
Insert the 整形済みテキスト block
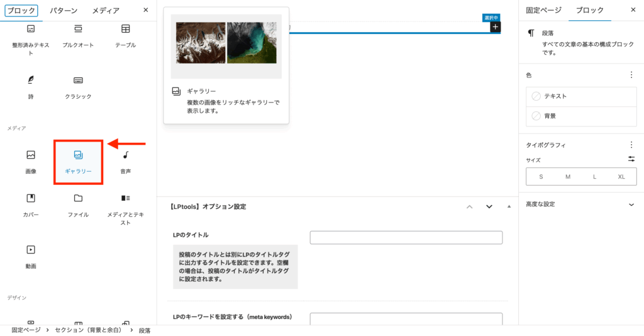[x=31, y=40]
